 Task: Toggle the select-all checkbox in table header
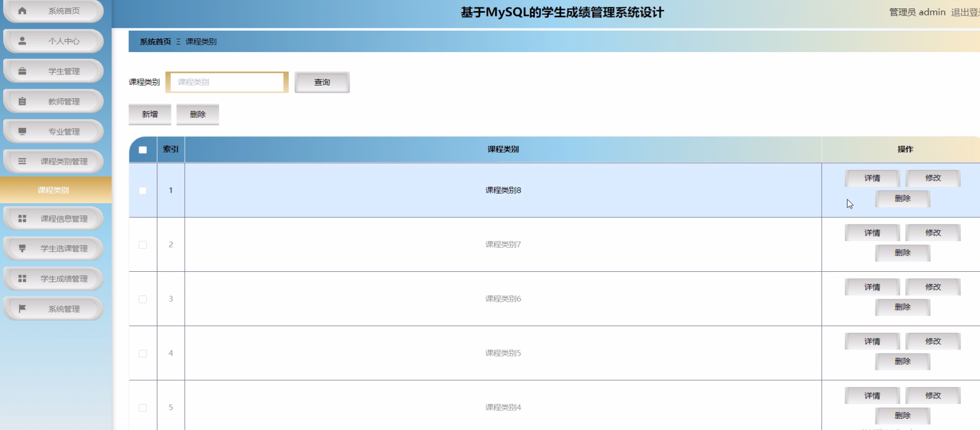pos(143,150)
